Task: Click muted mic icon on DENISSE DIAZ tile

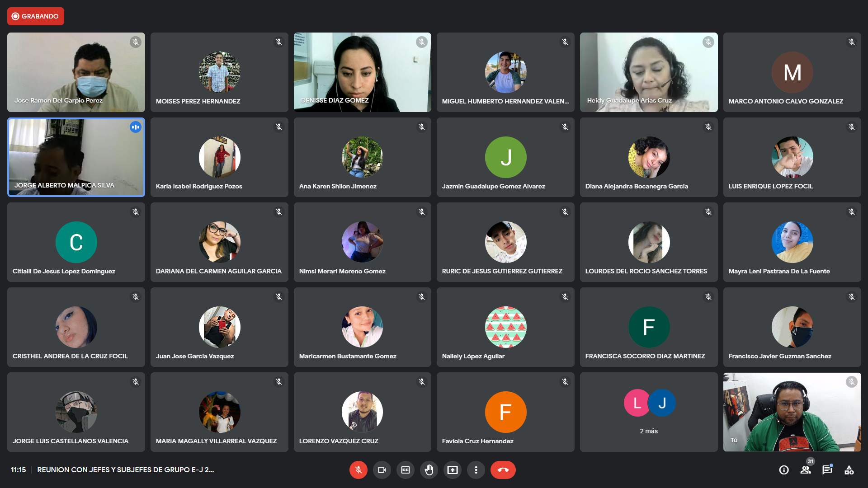Action: pyautogui.click(x=422, y=42)
